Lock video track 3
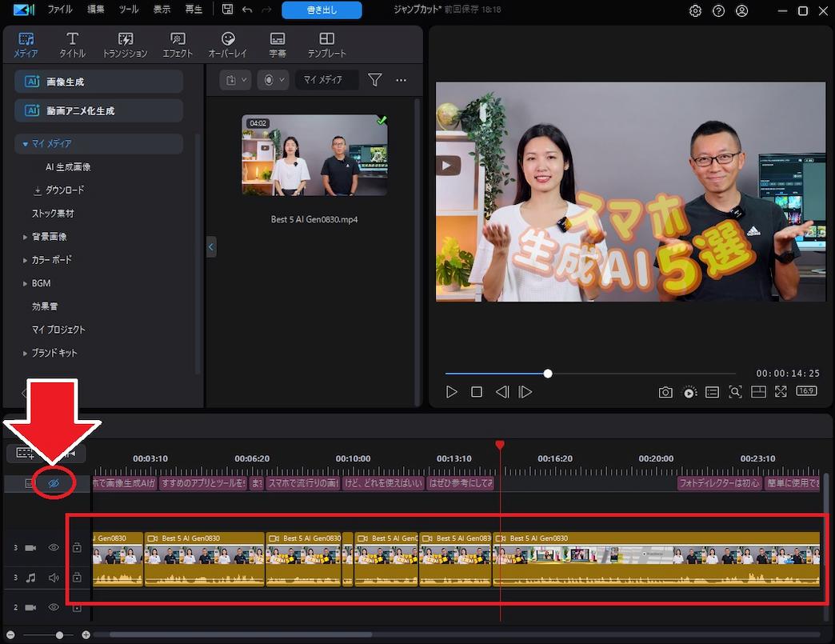This screenshot has width=835, height=644. (77, 548)
